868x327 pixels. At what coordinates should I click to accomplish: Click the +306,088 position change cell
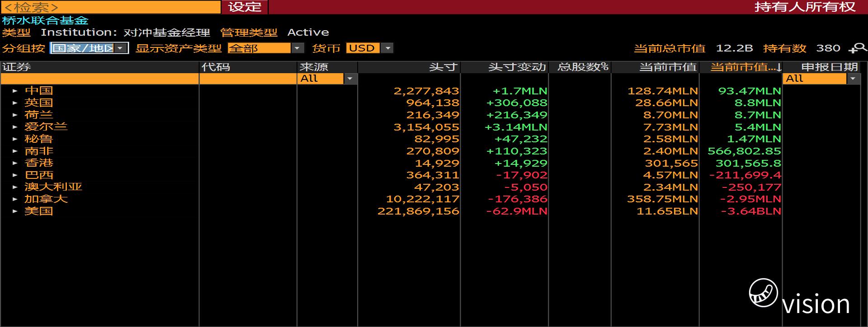point(517,103)
